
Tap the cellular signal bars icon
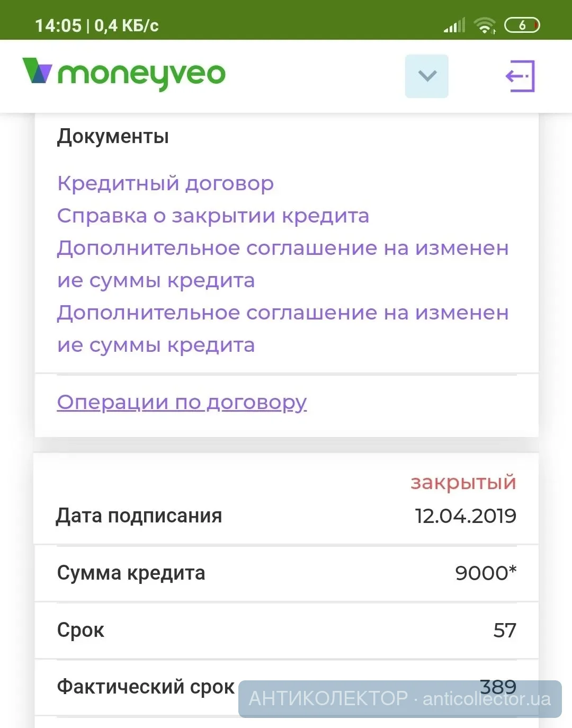(x=454, y=25)
